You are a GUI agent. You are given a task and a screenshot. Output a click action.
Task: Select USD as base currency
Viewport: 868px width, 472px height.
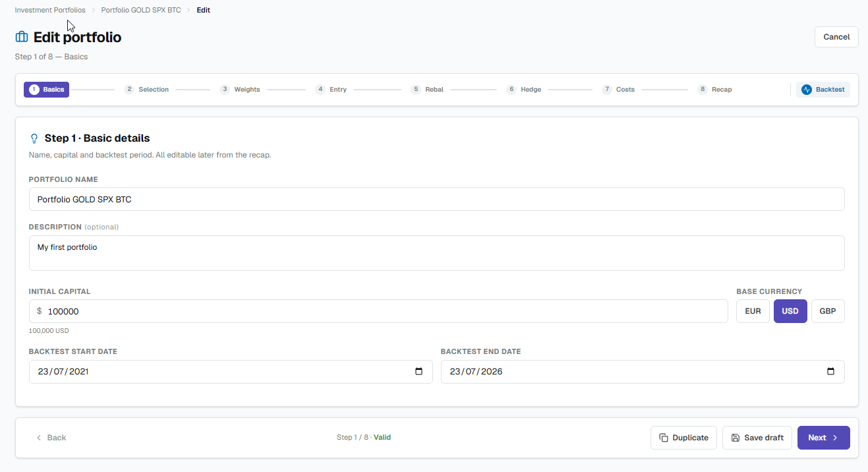click(790, 311)
